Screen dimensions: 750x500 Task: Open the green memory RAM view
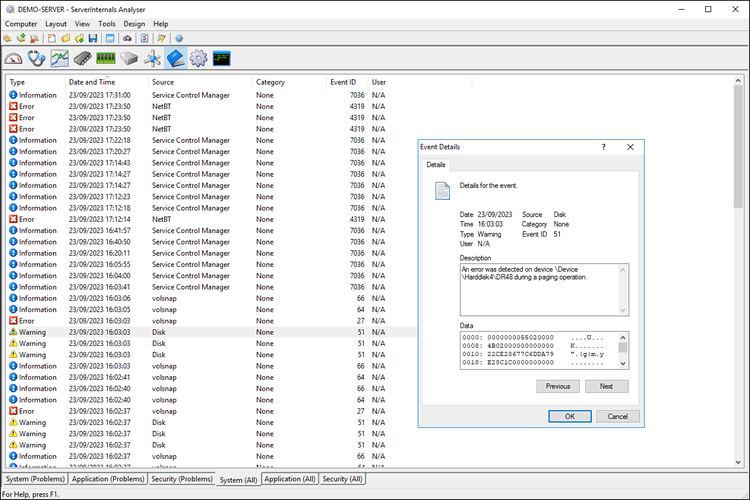(x=106, y=59)
